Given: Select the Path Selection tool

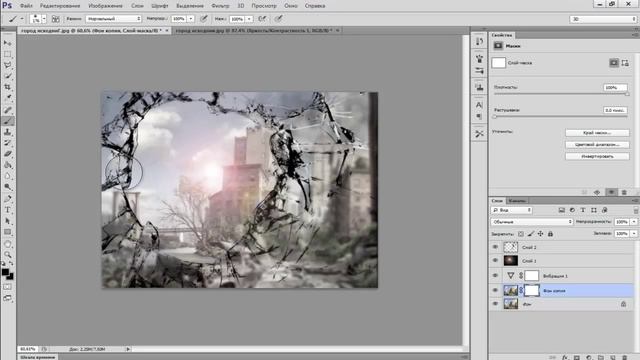Looking at the screenshot, I should pos(7,221).
